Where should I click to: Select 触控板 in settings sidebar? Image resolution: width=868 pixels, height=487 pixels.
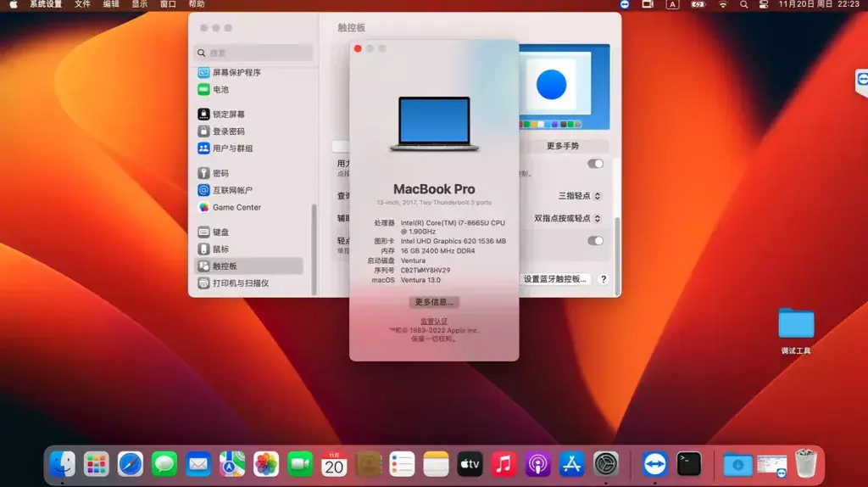tap(249, 266)
